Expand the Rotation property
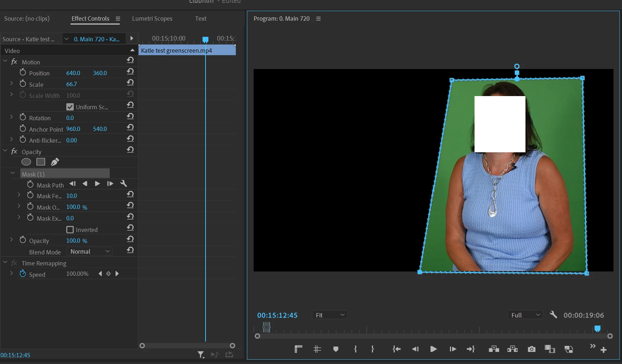This screenshot has height=364, width=622. point(11,117)
